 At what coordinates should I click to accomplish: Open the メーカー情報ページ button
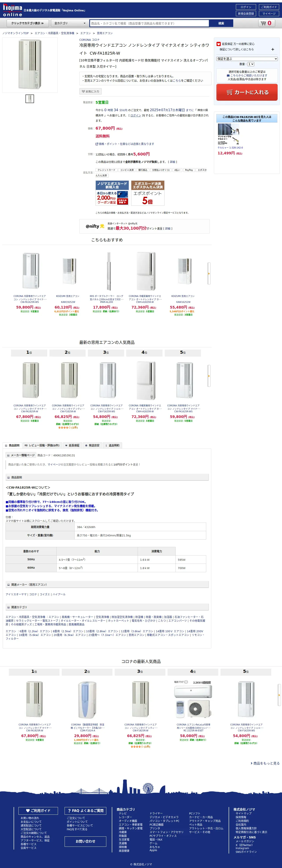pyautogui.click(x=21, y=455)
